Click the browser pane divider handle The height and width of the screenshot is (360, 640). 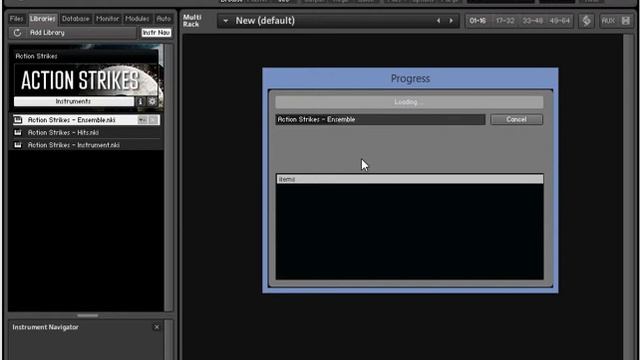[87, 316]
